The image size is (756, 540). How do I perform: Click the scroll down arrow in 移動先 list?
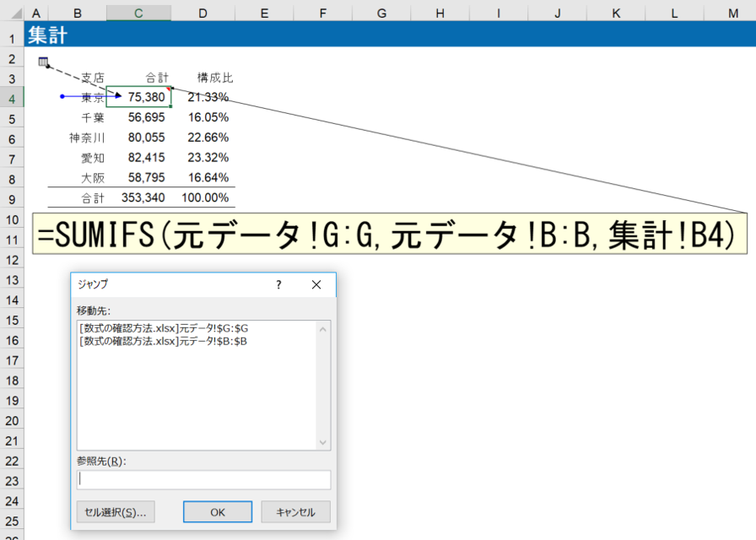[323, 442]
